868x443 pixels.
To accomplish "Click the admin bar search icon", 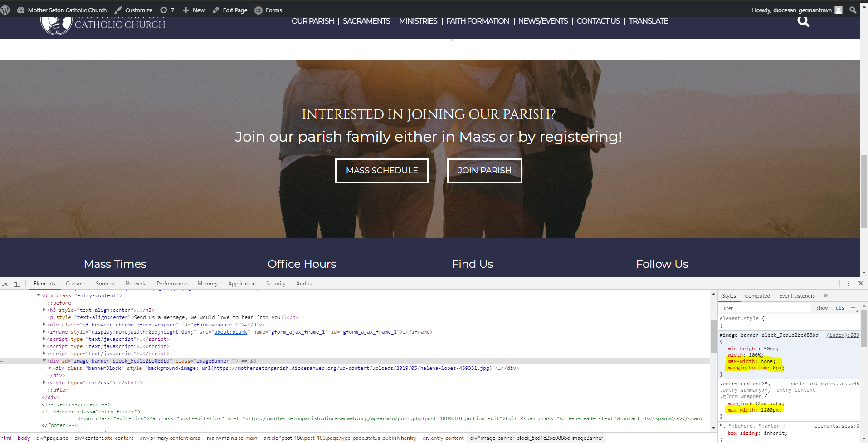I will [853, 10].
